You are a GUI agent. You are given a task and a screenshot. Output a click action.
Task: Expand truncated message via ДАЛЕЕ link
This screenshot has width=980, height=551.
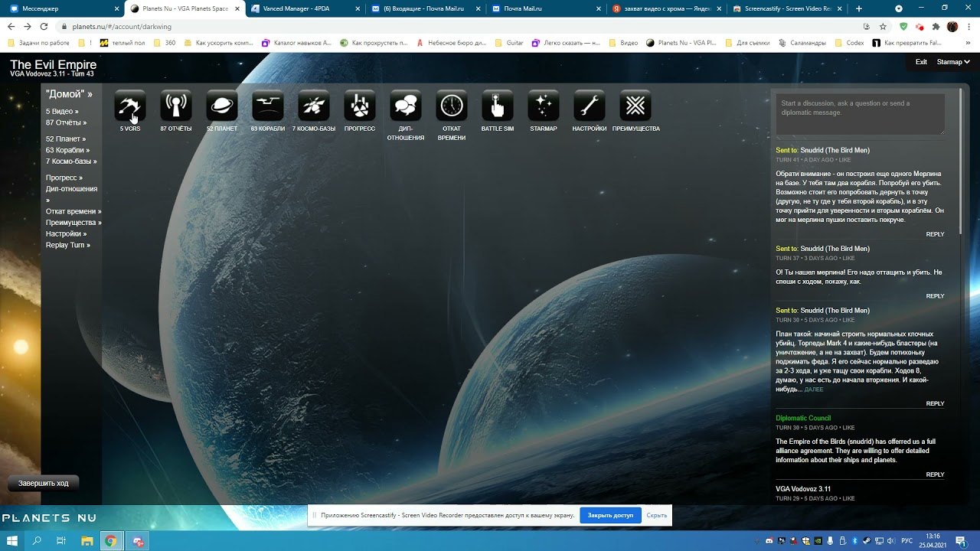814,390
